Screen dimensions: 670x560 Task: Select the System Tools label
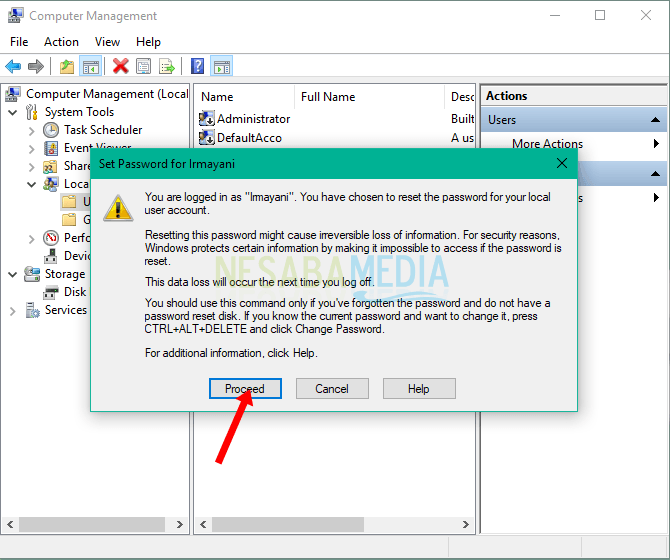[x=79, y=112]
